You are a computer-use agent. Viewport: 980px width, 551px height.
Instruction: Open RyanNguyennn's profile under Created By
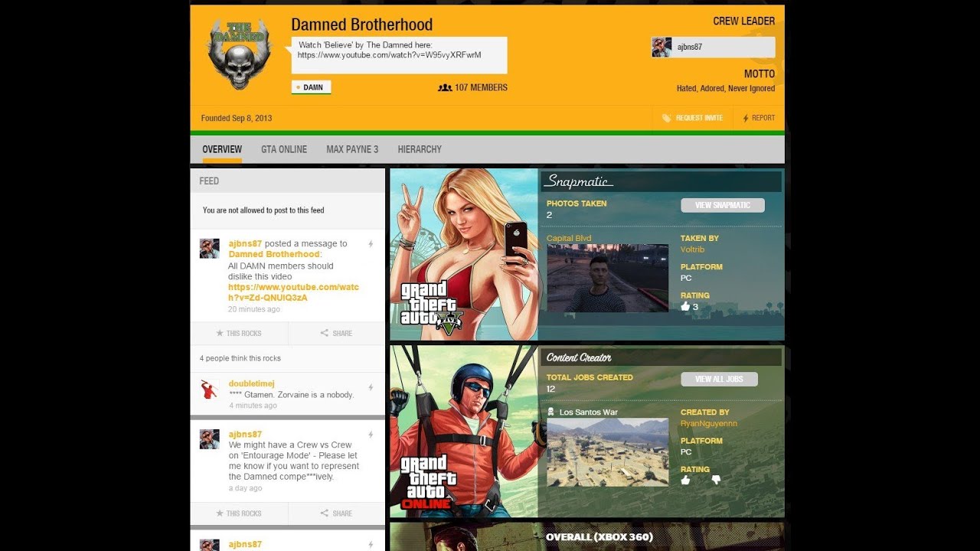708,423
